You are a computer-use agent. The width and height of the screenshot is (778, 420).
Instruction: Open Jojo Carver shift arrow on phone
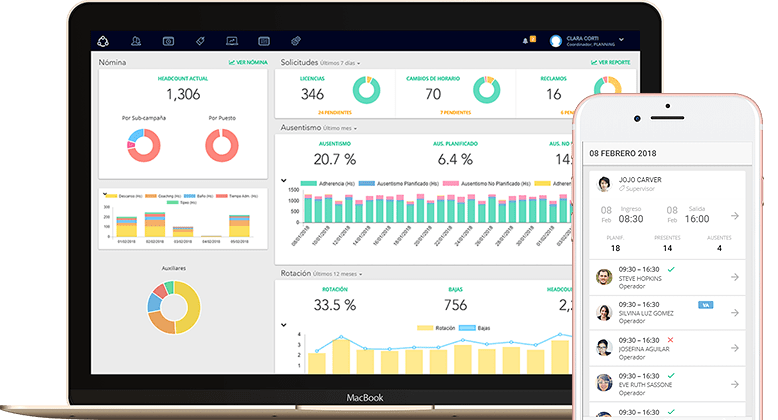(735, 215)
